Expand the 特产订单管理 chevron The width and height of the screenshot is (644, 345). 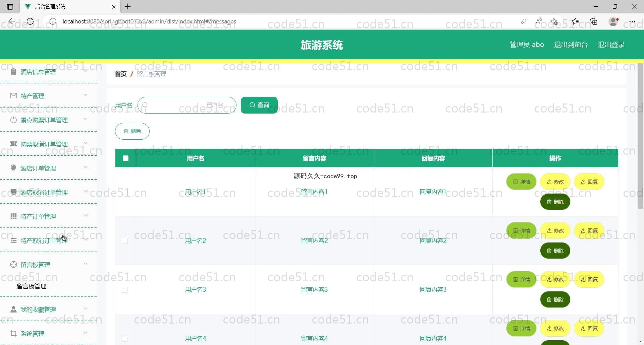click(x=86, y=215)
